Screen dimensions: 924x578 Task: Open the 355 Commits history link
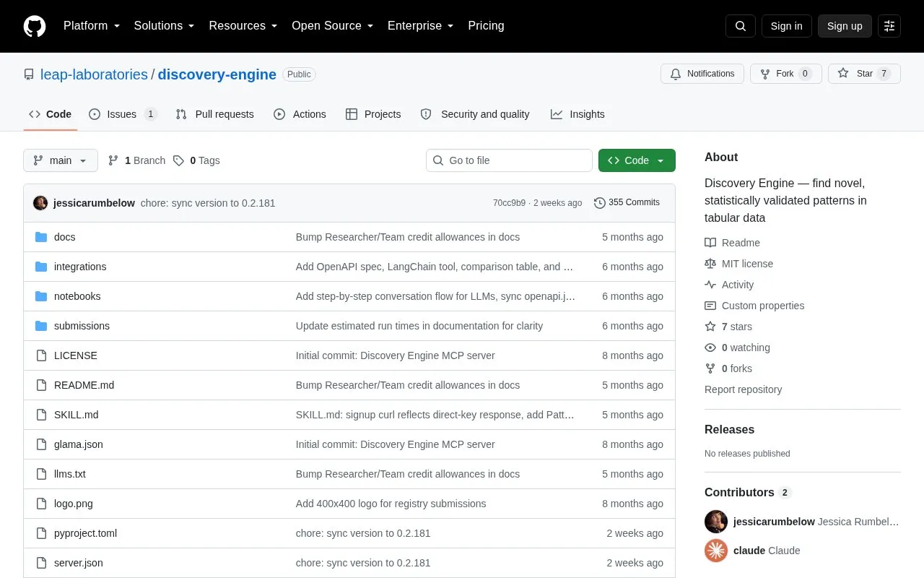[627, 203]
